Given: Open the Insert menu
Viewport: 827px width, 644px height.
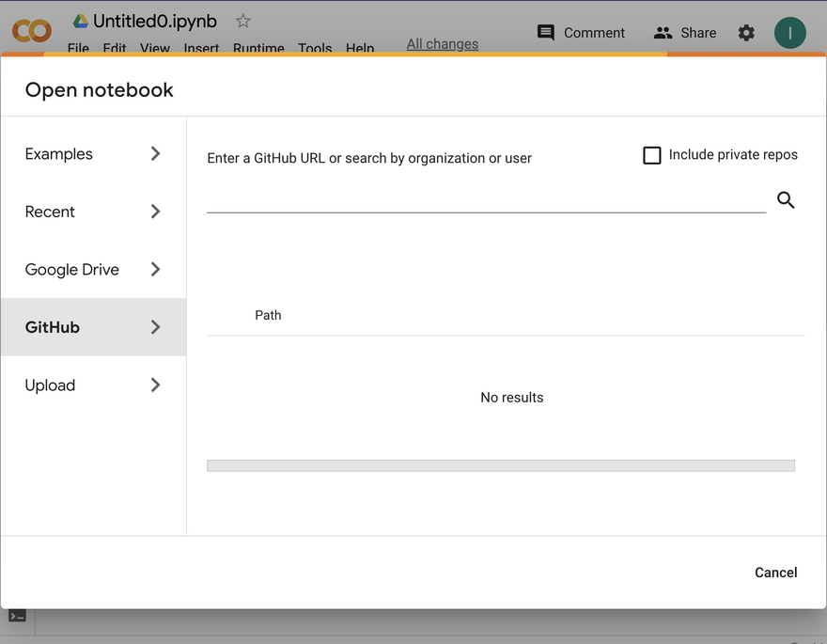Looking at the screenshot, I should pos(201,47).
